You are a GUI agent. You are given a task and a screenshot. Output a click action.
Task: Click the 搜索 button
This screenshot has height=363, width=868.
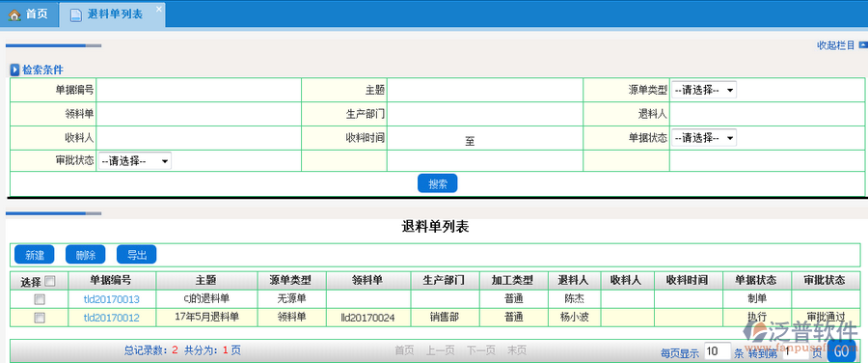437,183
